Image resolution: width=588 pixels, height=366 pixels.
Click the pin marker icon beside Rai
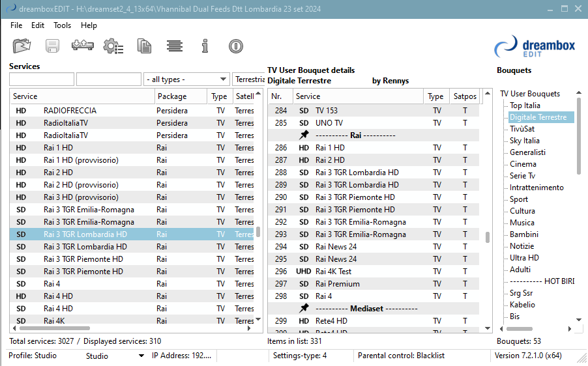(304, 135)
